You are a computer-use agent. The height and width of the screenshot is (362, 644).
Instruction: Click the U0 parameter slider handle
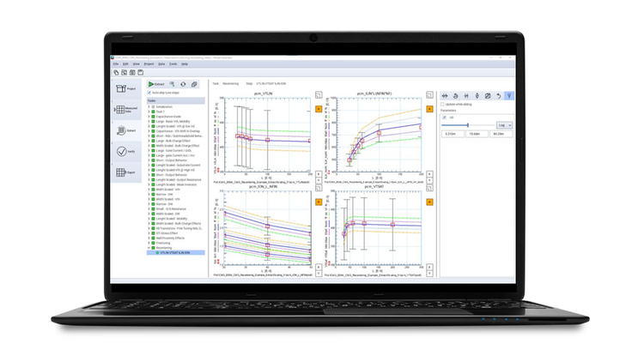(468, 125)
